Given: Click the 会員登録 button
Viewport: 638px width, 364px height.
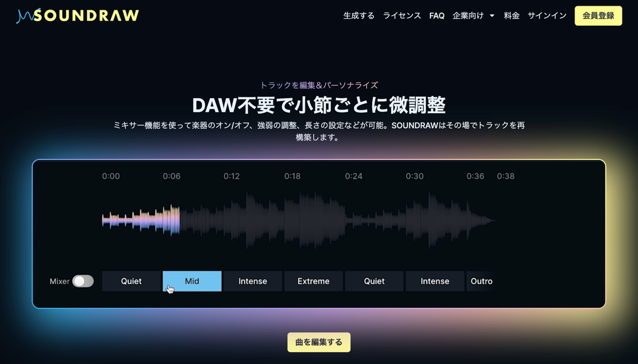Looking at the screenshot, I should 598,16.
